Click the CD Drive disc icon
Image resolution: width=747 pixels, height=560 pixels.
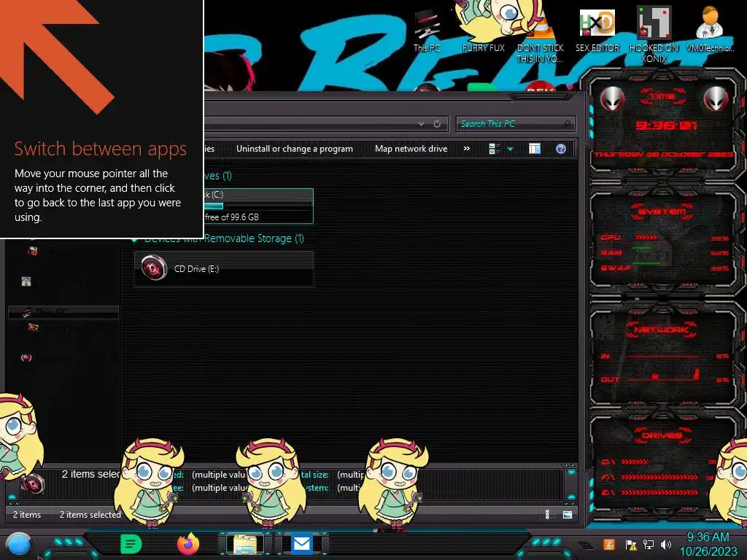[x=154, y=268]
